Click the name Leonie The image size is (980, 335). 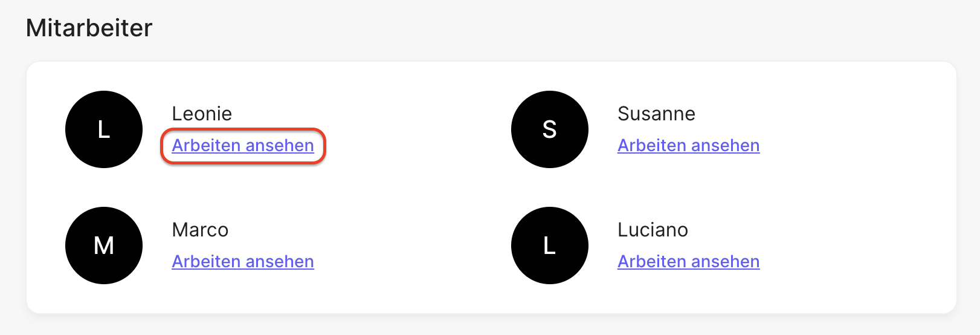(202, 114)
